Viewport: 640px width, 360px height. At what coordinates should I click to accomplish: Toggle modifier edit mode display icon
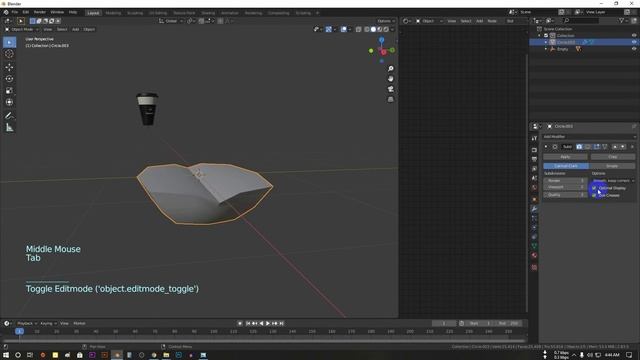pyautogui.click(x=596, y=147)
